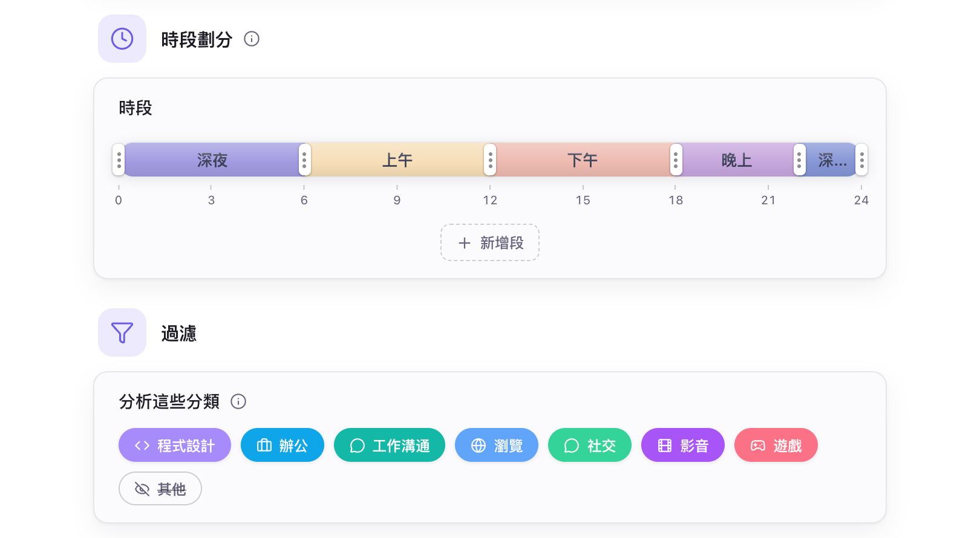Click the 15 tick label on the timeline
This screenshot has width=980, height=538.
(x=583, y=200)
